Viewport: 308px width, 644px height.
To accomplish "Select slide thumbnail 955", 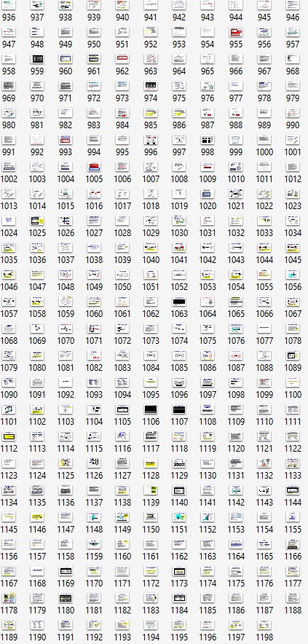I will pyautogui.click(x=236, y=31).
